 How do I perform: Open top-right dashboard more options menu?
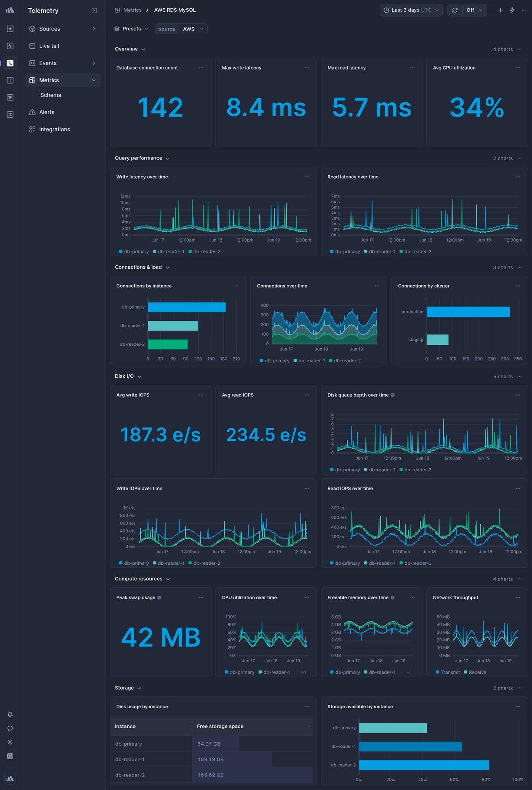(524, 10)
